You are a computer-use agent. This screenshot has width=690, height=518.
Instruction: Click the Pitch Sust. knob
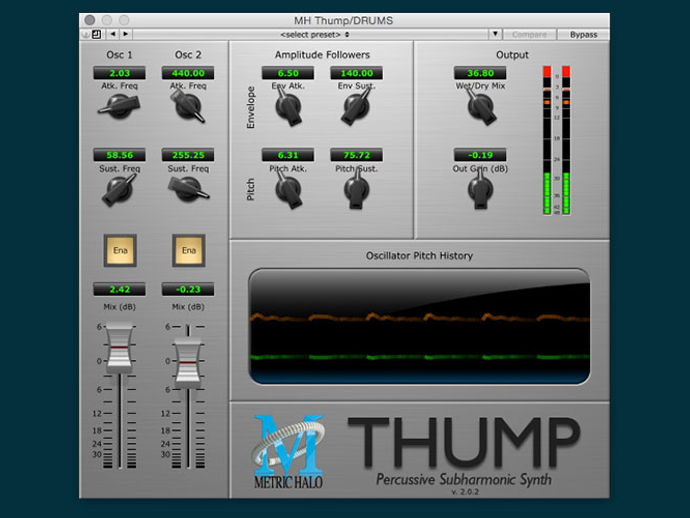click(356, 190)
